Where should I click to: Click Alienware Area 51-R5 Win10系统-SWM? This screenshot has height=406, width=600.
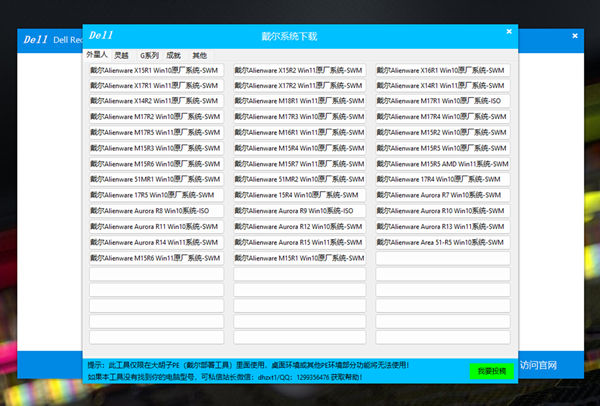443,242
